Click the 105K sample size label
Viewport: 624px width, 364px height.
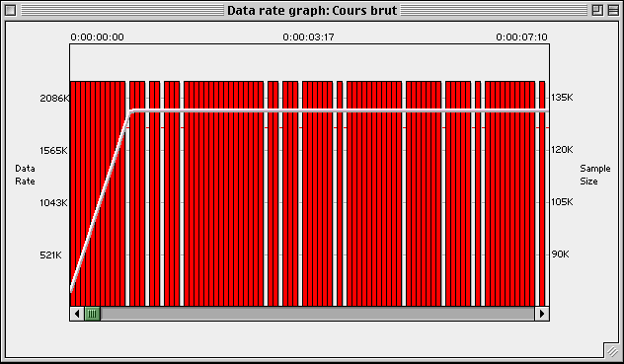tap(562, 201)
